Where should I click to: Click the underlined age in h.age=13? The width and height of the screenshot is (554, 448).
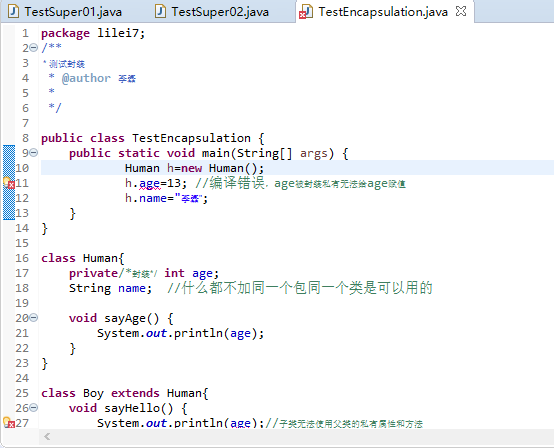pyautogui.click(x=149, y=184)
